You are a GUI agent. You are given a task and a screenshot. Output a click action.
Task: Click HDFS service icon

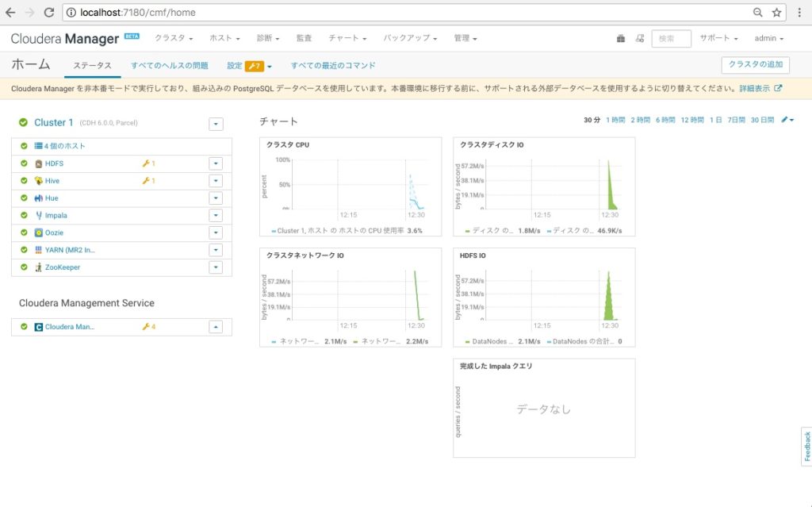click(x=38, y=163)
